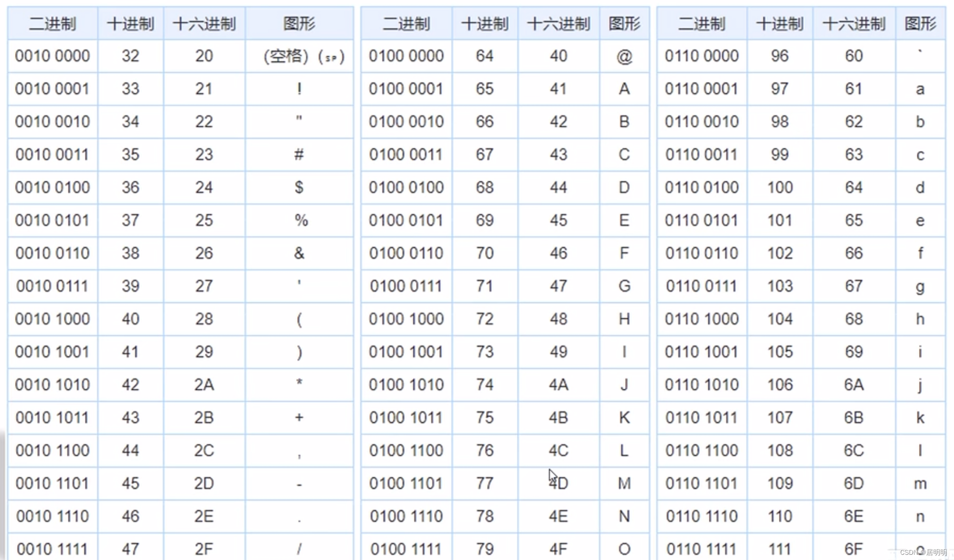The image size is (954, 560).
Task: Click the exclamation mark cell
Action: [x=299, y=89]
